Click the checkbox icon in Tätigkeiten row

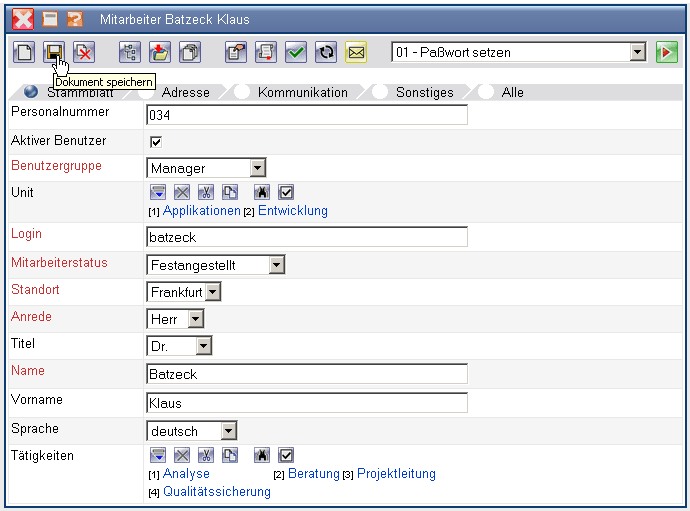[x=286, y=456]
